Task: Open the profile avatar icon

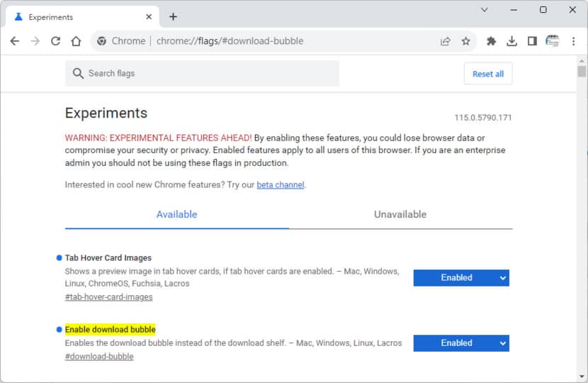Action: click(x=553, y=41)
